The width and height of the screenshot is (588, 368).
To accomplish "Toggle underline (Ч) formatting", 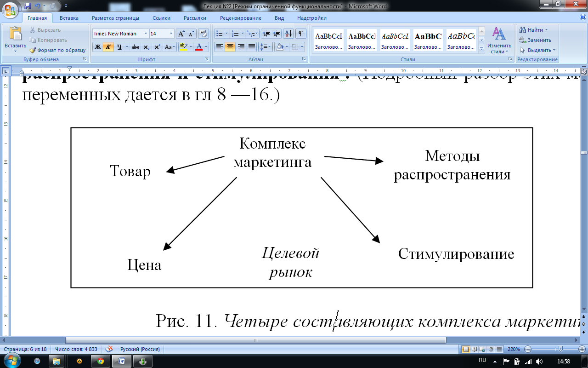I will (119, 47).
